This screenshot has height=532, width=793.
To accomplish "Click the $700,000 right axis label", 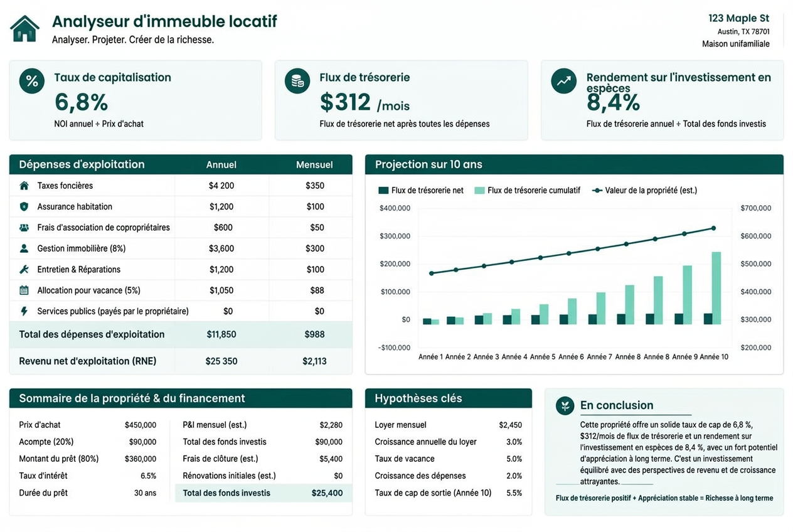I will coord(756,208).
